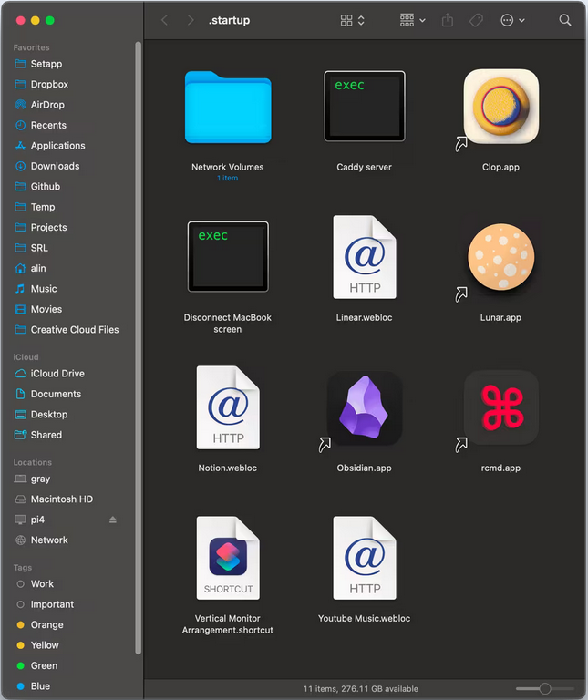Adjust the icon size slider

click(544, 688)
